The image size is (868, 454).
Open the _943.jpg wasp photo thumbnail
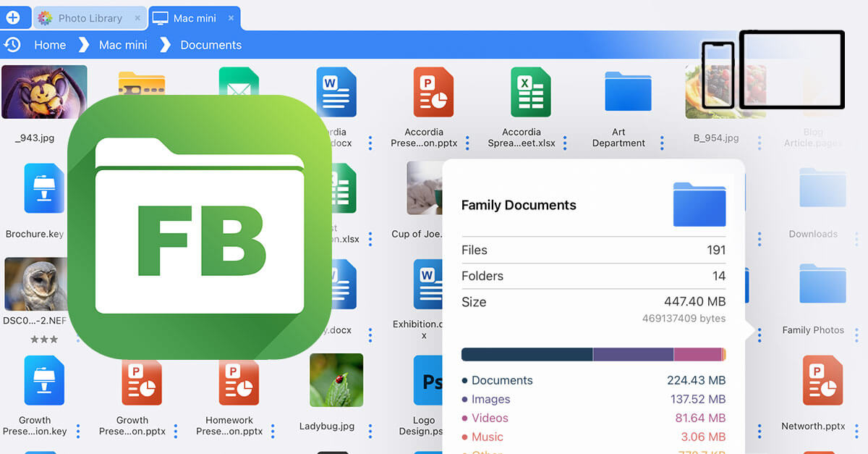click(45, 92)
